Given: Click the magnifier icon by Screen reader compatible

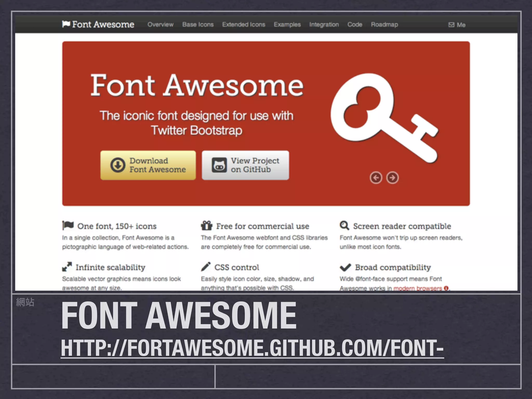Looking at the screenshot, I should point(344,225).
